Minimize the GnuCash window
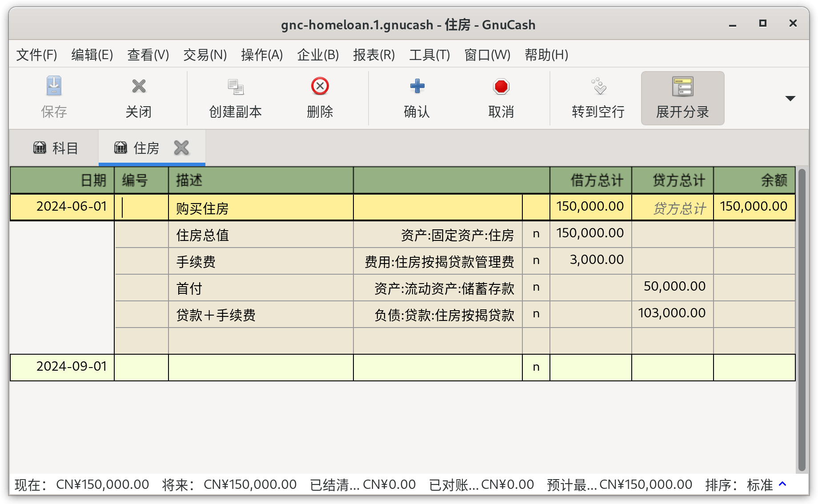The width and height of the screenshot is (818, 504). click(x=733, y=24)
